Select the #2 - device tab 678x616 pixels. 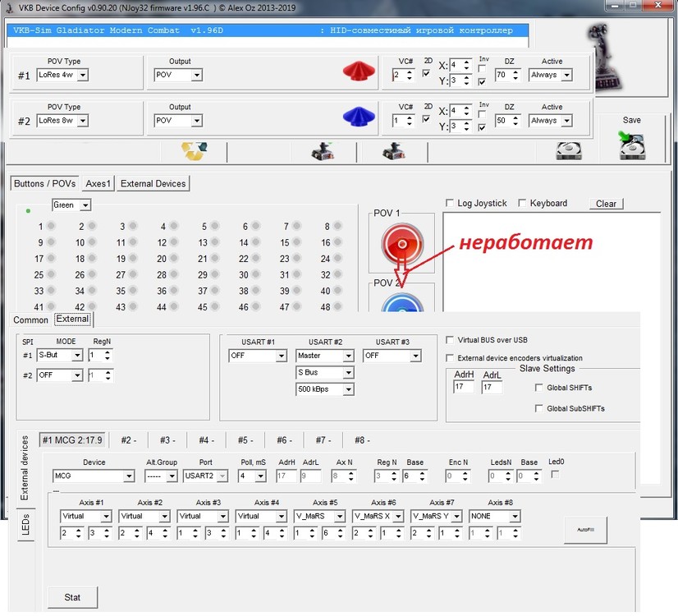coord(129,440)
